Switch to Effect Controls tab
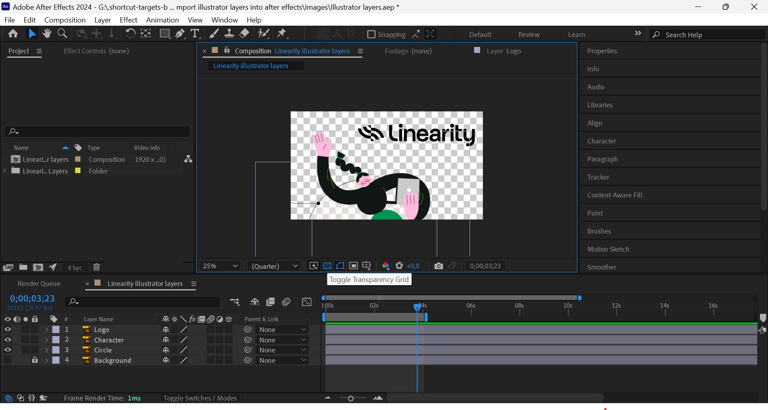This screenshot has height=410, width=768. pyautogui.click(x=96, y=51)
